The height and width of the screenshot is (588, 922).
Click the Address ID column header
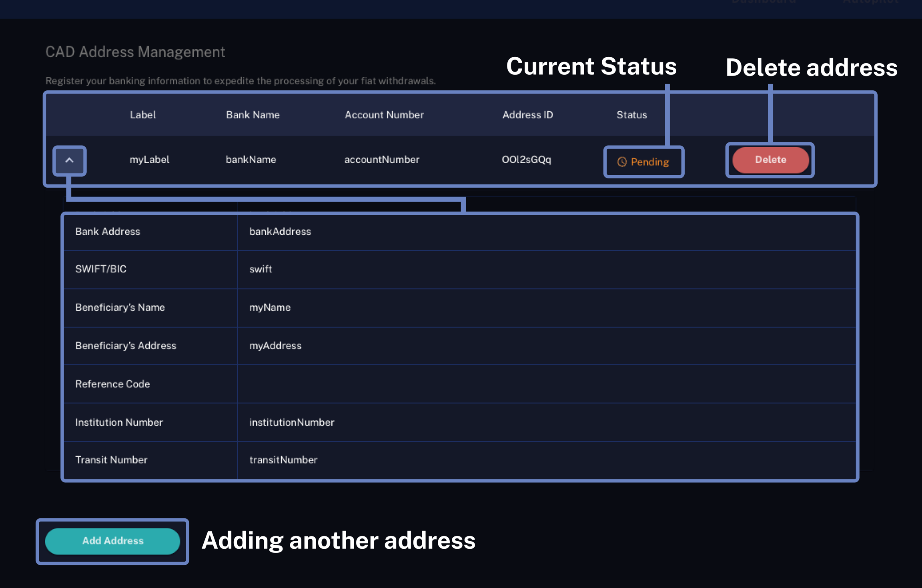[x=527, y=115]
